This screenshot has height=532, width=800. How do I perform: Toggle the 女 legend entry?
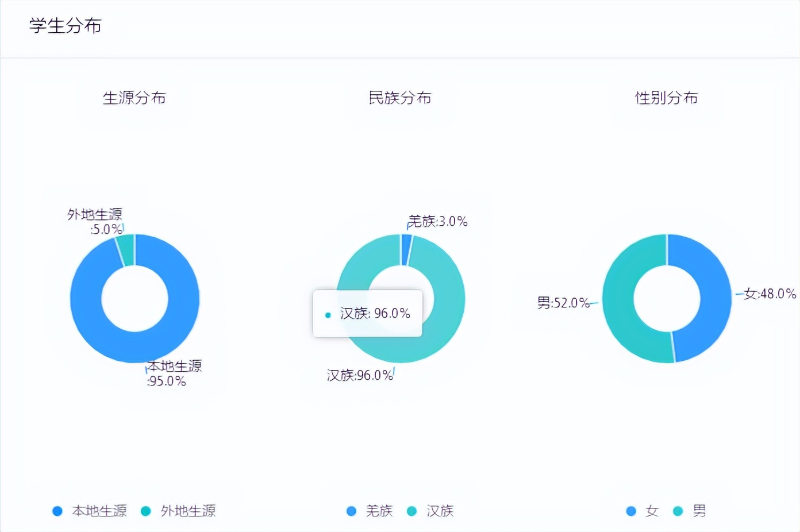[x=651, y=511]
